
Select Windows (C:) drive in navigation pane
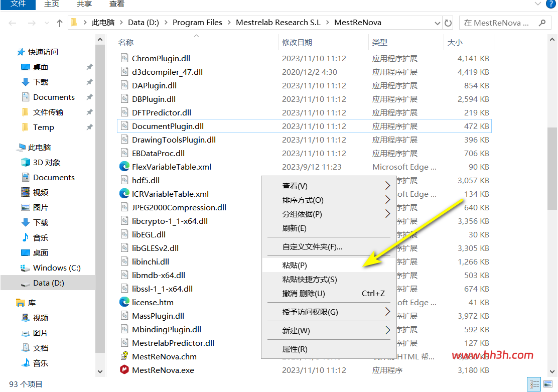[57, 268]
